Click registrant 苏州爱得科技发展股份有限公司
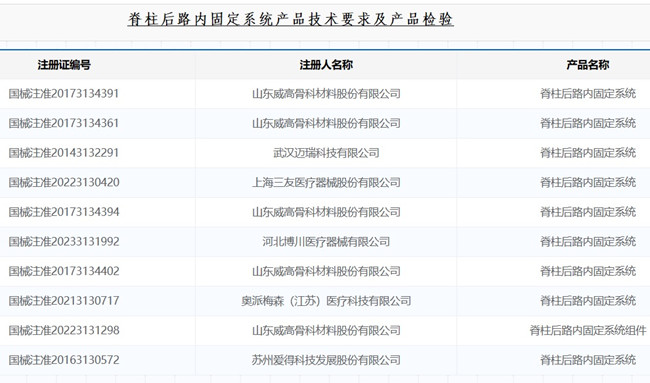 pyautogui.click(x=326, y=360)
